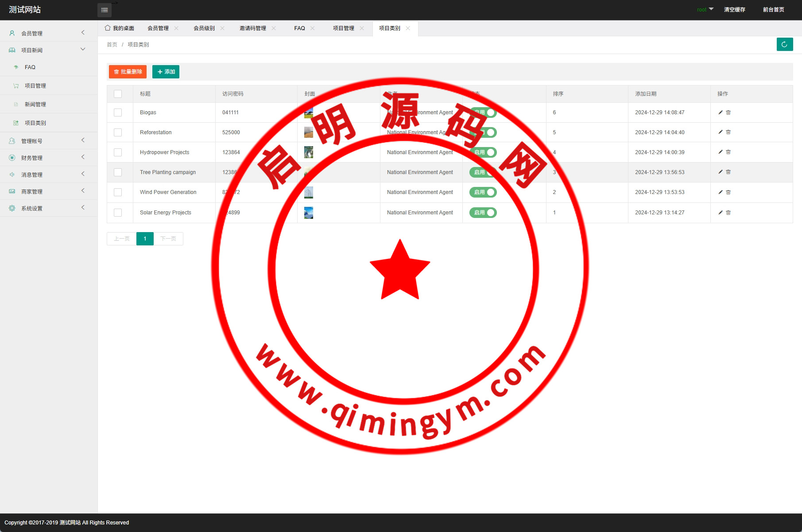Image resolution: width=802 pixels, height=532 pixels.
Task: Click the 添加 button
Action: pyautogui.click(x=166, y=72)
